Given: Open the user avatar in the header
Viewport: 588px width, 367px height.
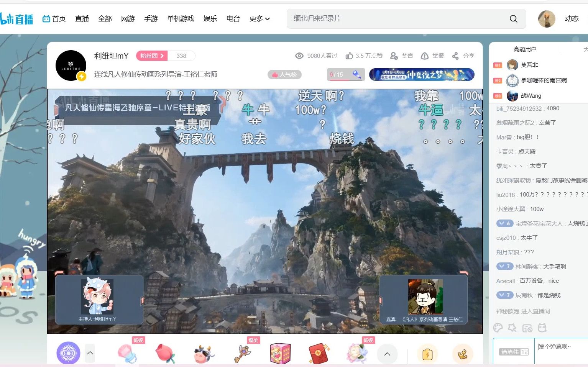Looking at the screenshot, I should click(x=547, y=19).
